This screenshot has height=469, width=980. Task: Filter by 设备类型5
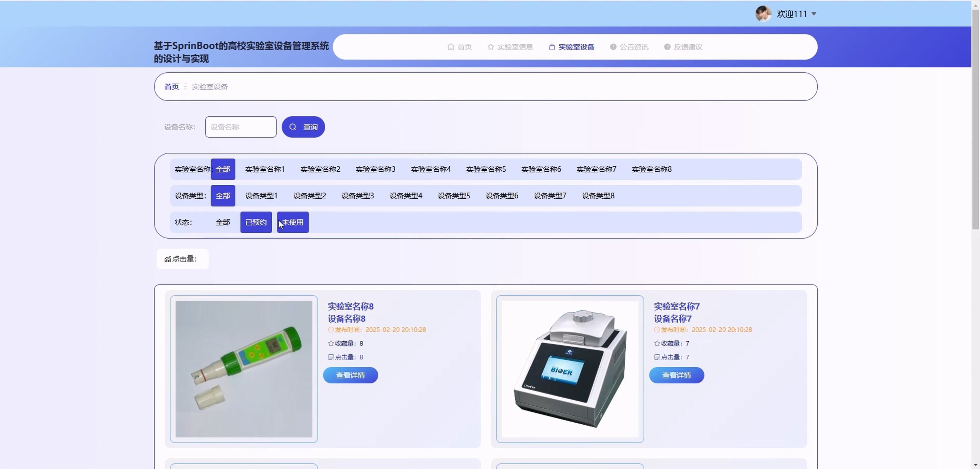453,196
